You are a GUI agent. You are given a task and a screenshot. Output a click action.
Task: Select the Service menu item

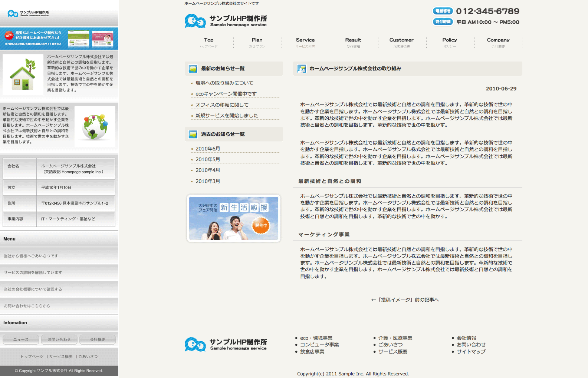(x=305, y=42)
